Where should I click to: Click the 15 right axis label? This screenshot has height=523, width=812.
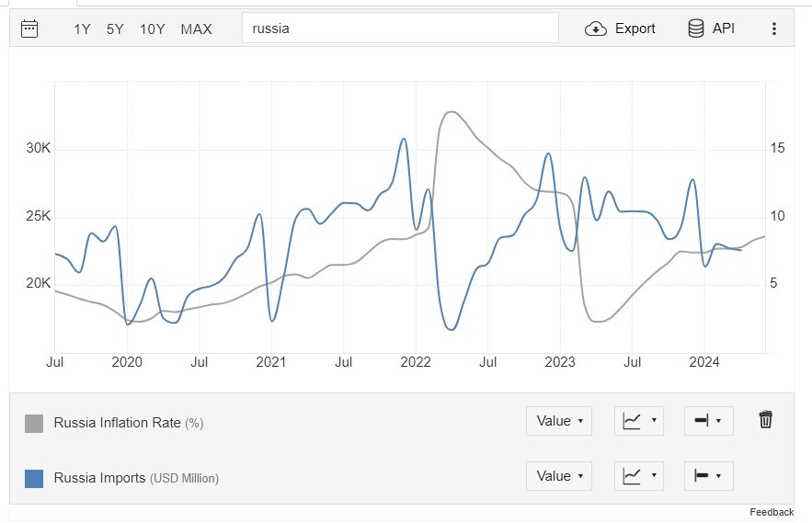coord(777,148)
